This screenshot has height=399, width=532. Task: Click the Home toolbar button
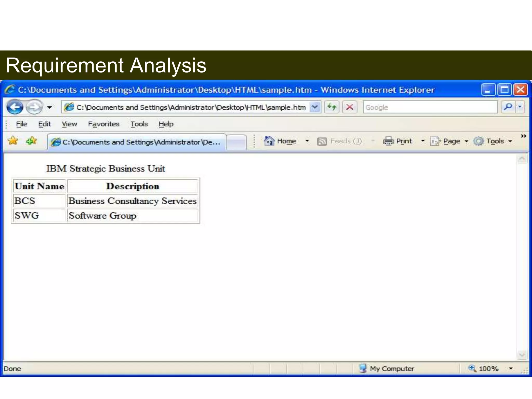pyautogui.click(x=280, y=141)
